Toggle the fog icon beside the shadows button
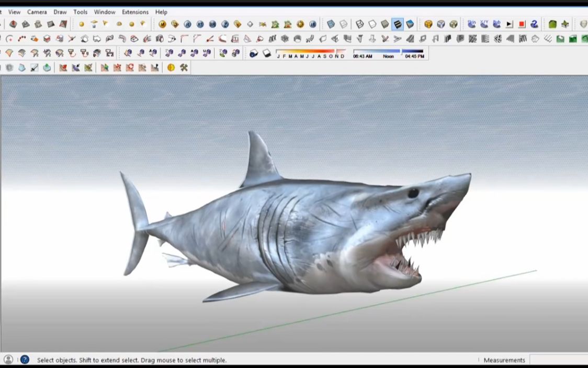The image size is (588, 368). (266, 53)
